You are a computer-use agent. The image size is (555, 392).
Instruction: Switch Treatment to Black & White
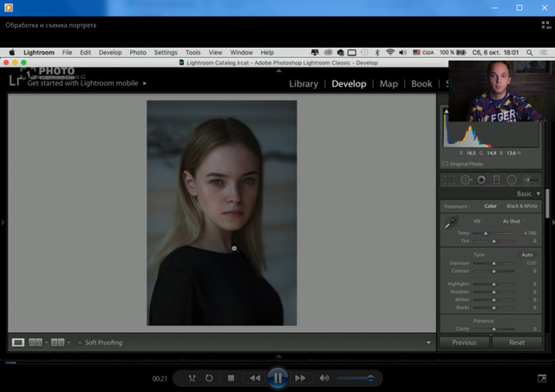[521, 206]
